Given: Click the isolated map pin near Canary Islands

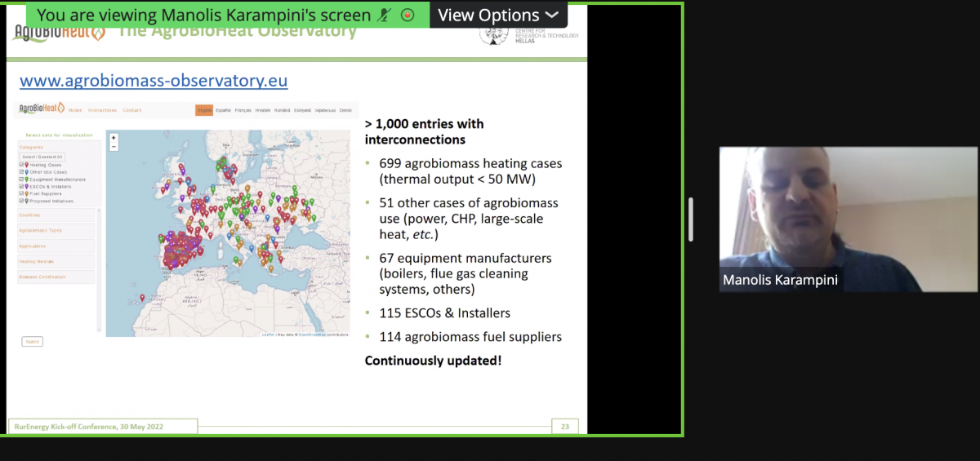Looking at the screenshot, I should coord(142,298).
